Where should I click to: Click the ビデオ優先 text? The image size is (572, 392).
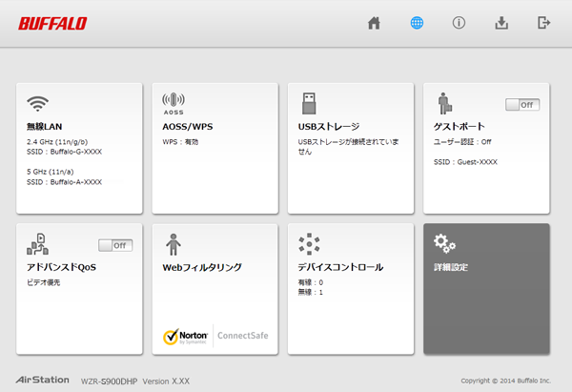(44, 282)
